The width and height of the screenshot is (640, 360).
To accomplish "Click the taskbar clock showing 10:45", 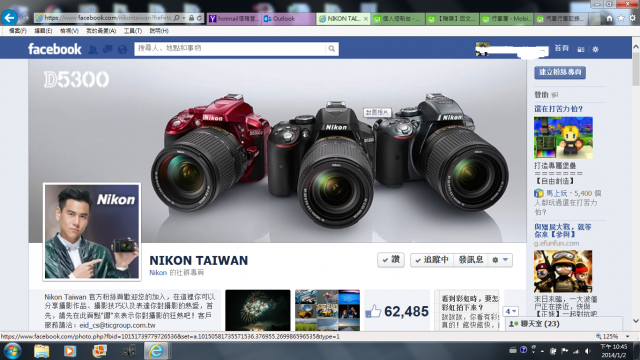I will pyautogui.click(x=613, y=351).
